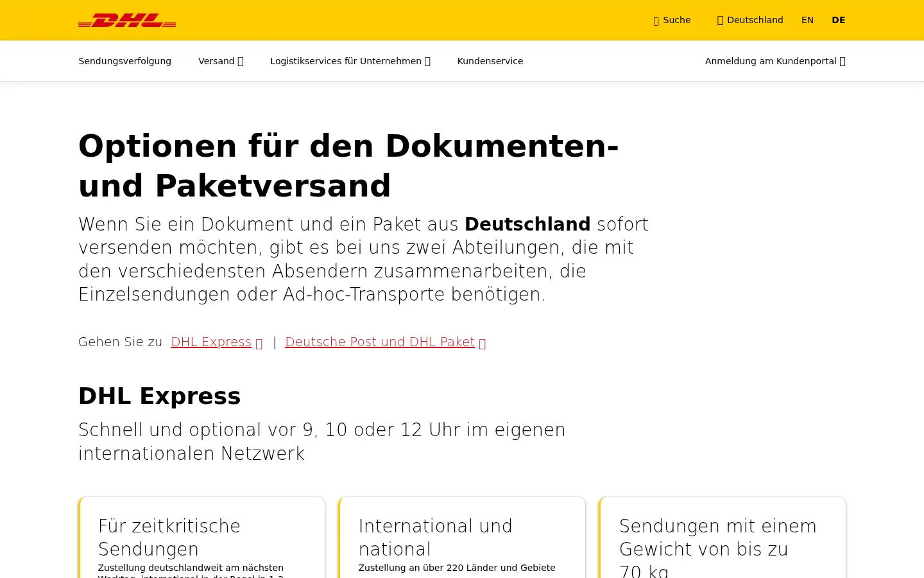This screenshot has width=924, height=578.
Task: Open the Suche search
Action: (x=672, y=20)
